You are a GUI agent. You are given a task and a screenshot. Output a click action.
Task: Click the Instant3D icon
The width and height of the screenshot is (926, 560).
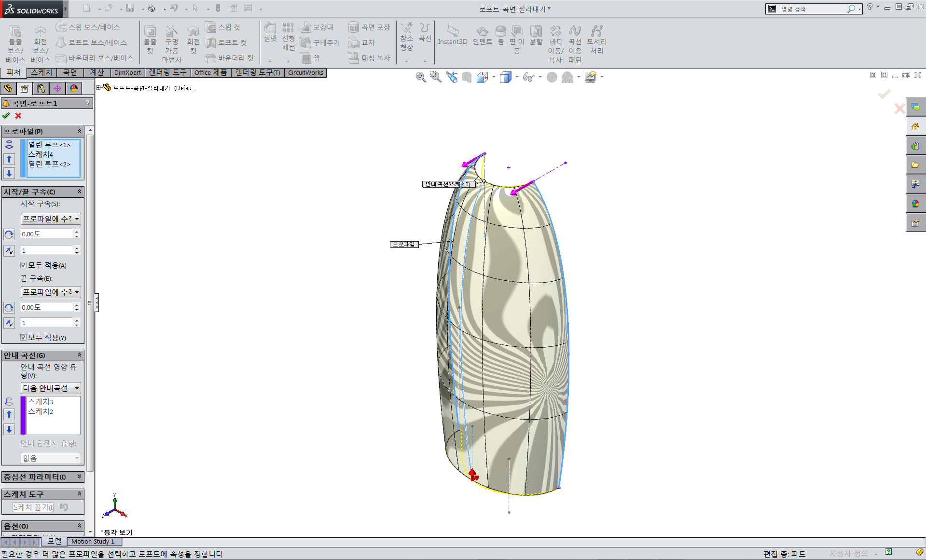453,35
